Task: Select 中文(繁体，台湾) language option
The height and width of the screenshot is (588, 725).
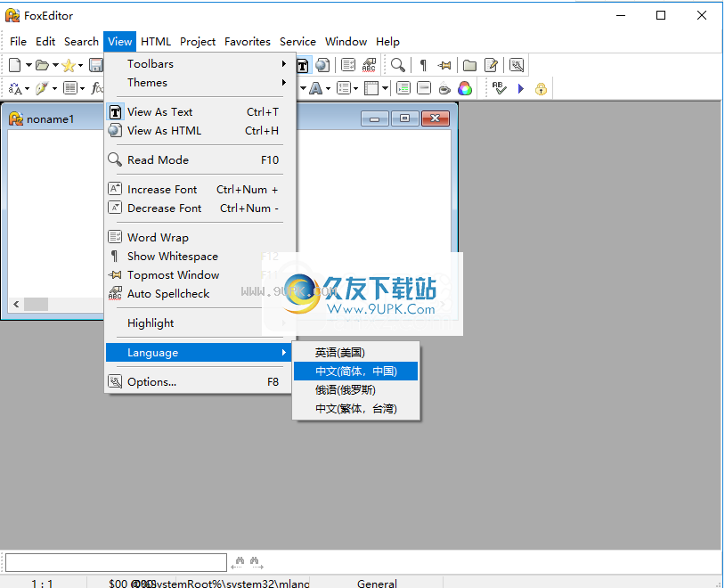Action: point(356,409)
